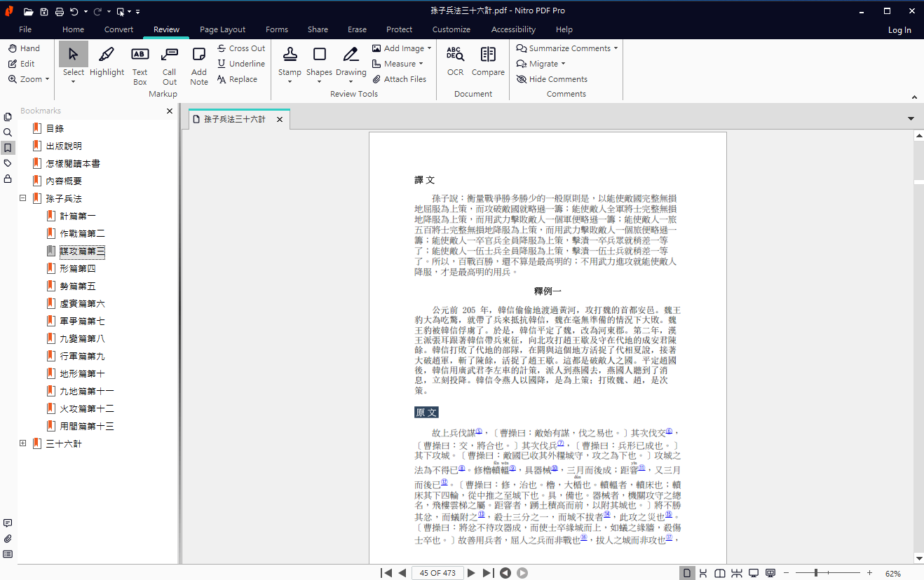Open the Forms ribbon tab
Image resolution: width=924 pixels, height=580 pixels.
pos(277,29)
